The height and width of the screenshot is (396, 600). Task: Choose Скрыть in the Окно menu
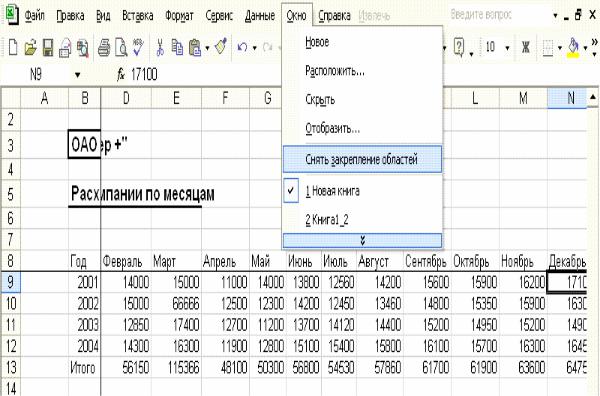pos(362,100)
